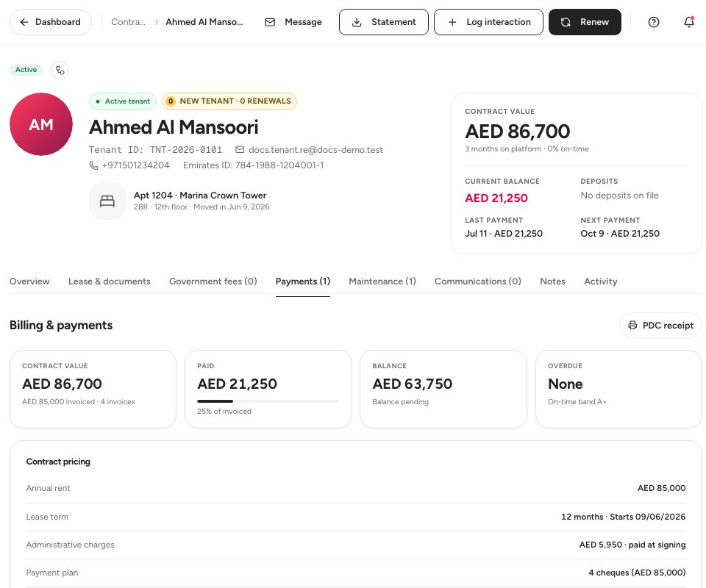Screen dimensions: 706x588
Task: Log interaction with tenant
Action: pyautogui.click(x=488, y=22)
